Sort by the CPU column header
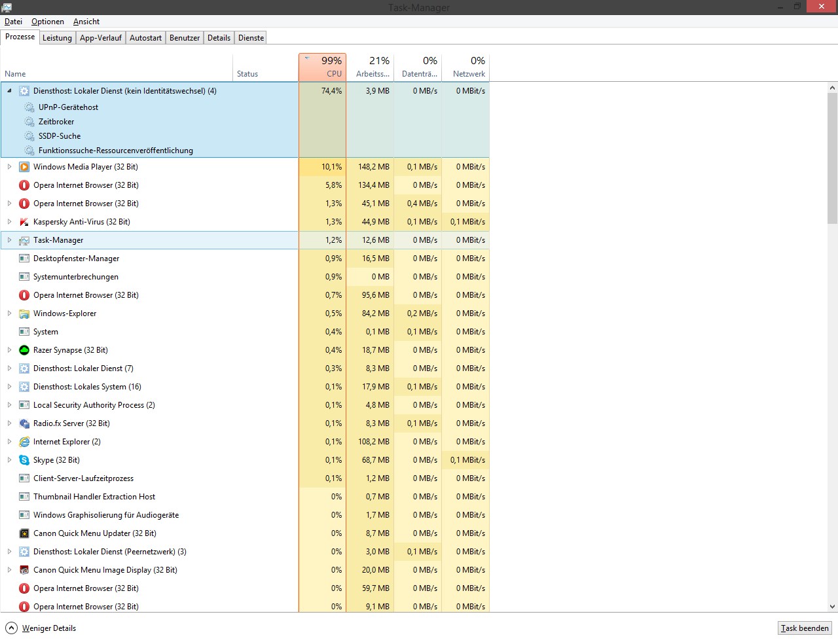This screenshot has height=644, width=838. click(x=323, y=67)
